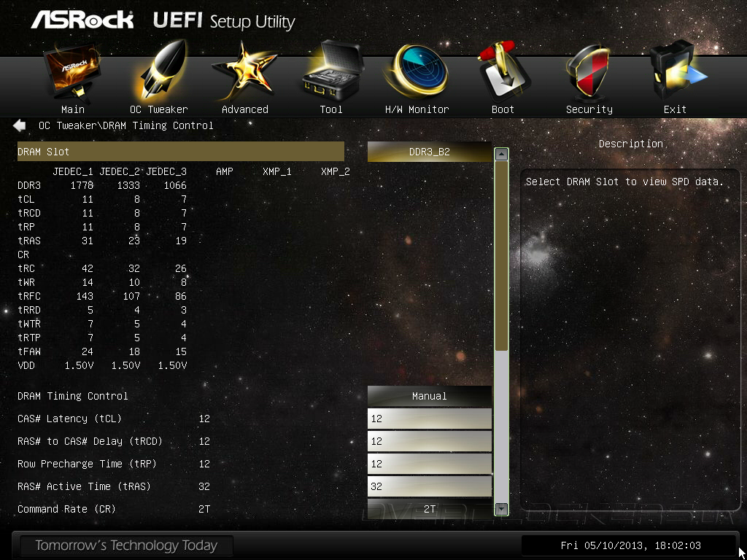Click the scrollbar up arrow
Viewport: 747px width, 560px height.
pyautogui.click(x=501, y=155)
